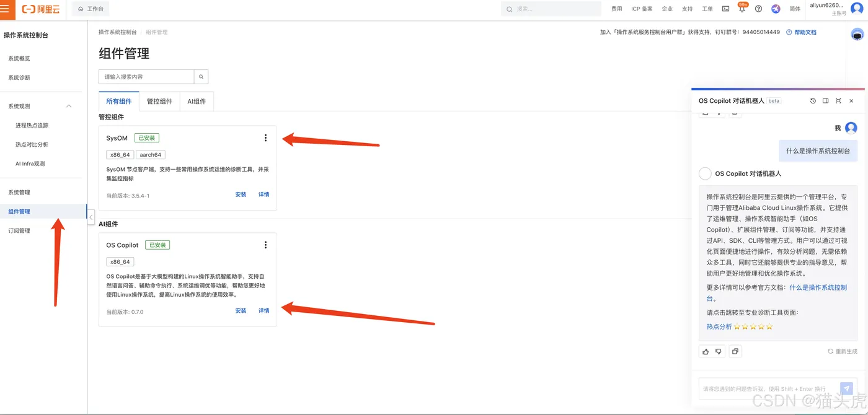Open notifications bell with 99+ badge

point(742,9)
